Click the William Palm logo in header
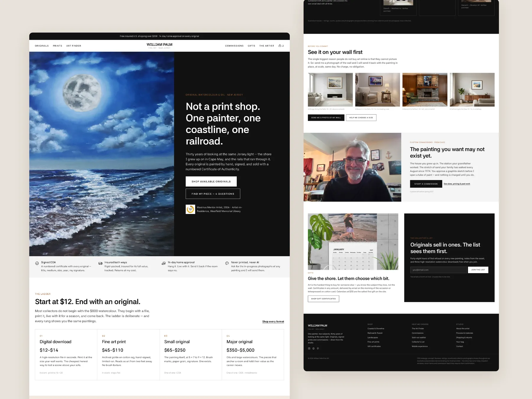 pos(159,46)
